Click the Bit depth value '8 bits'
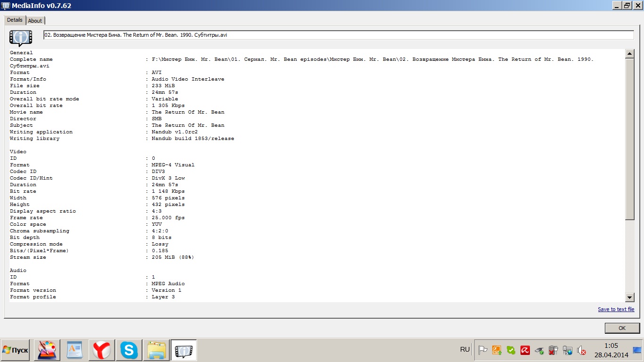 tap(162, 238)
